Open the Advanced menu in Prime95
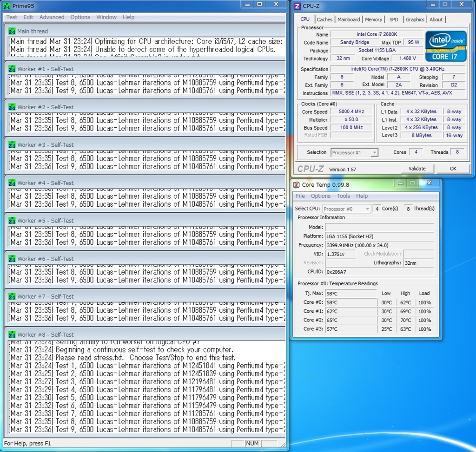 [52, 17]
